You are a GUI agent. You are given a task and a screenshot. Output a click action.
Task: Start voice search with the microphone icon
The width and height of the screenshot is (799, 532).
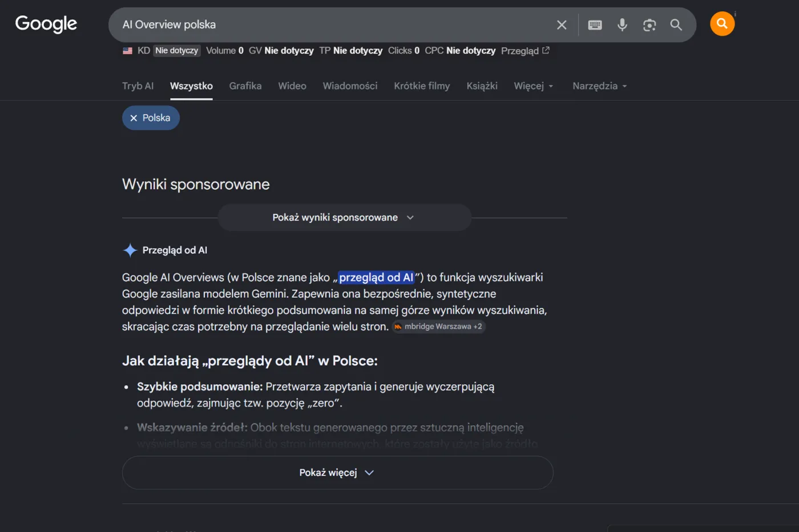pos(622,25)
